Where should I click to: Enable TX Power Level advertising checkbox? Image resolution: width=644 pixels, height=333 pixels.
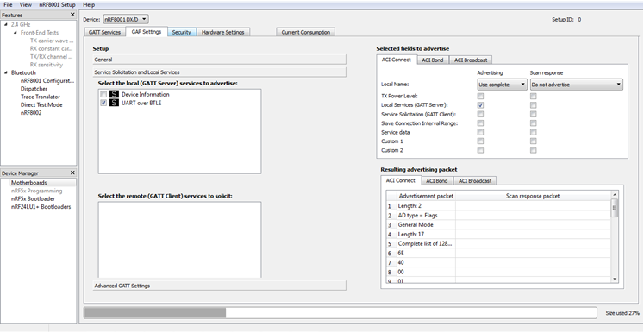pyautogui.click(x=480, y=97)
